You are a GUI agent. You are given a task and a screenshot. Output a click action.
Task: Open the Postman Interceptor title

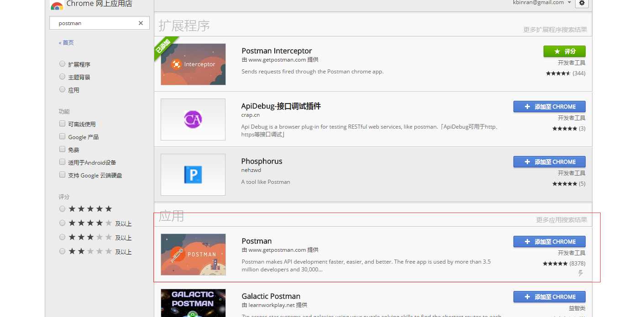277,51
